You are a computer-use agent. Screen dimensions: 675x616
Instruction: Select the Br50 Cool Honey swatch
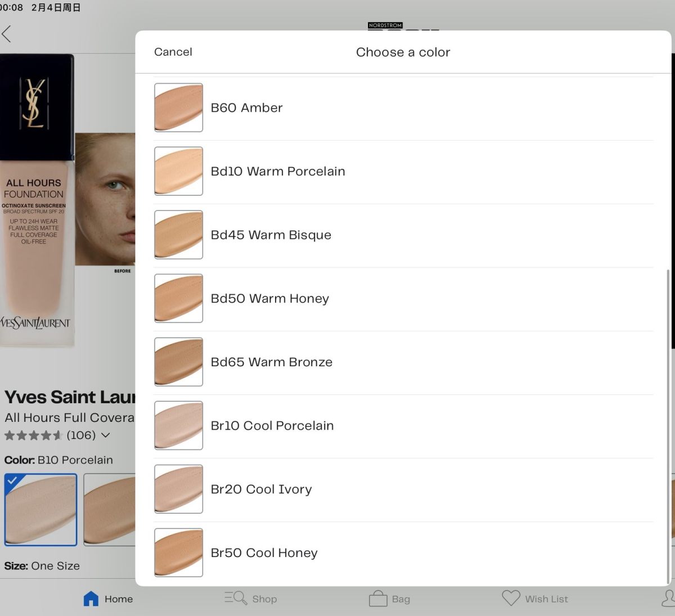tap(178, 552)
